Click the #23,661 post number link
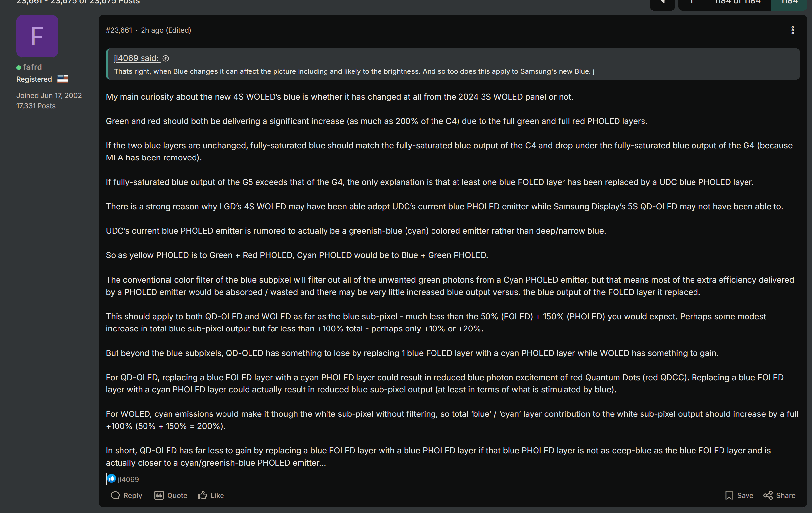The width and height of the screenshot is (812, 513). tap(119, 30)
